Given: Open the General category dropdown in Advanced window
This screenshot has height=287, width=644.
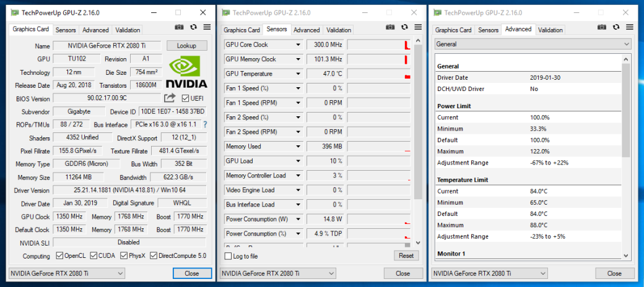Looking at the screenshot, I should (533, 44).
